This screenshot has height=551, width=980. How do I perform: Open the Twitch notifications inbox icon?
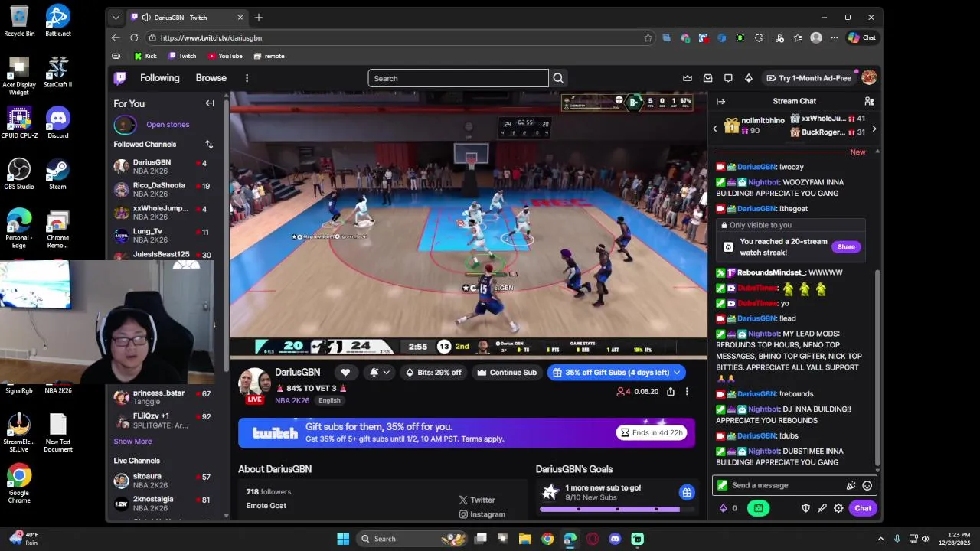click(x=707, y=78)
